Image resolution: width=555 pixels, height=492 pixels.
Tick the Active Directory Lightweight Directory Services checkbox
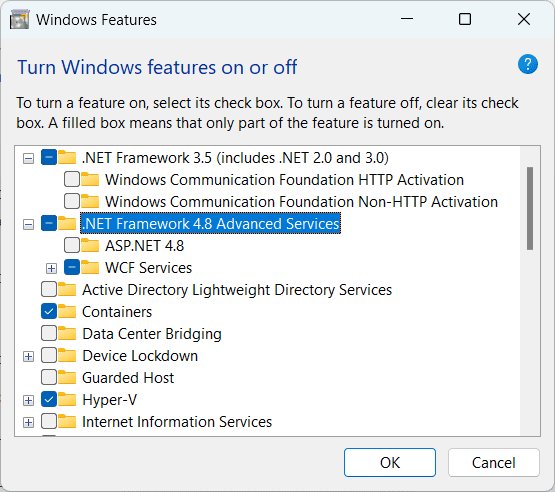pyautogui.click(x=49, y=290)
